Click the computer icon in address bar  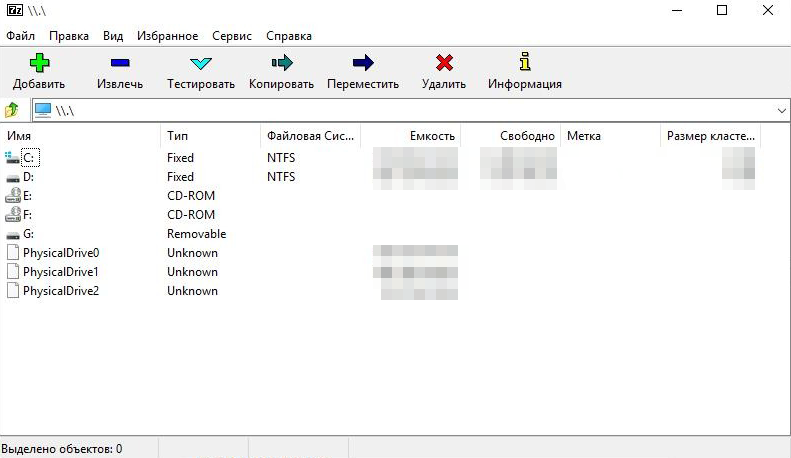click(x=43, y=110)
